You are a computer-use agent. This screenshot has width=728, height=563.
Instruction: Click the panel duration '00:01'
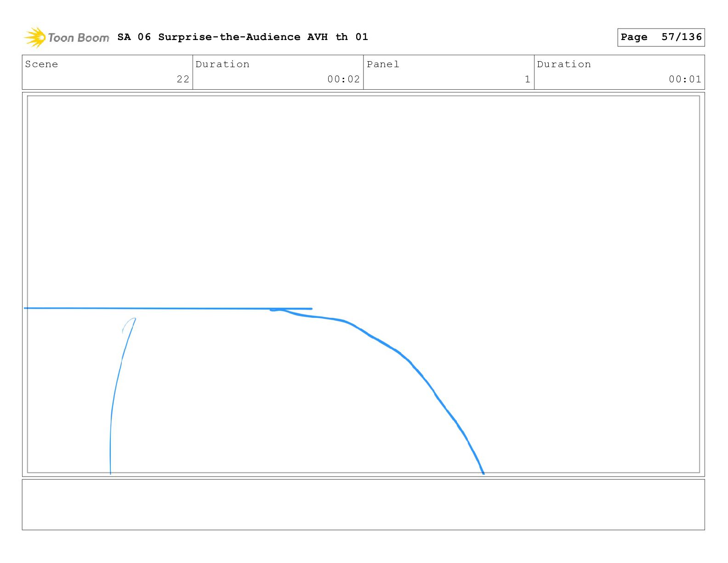click(x=685, y=79)
